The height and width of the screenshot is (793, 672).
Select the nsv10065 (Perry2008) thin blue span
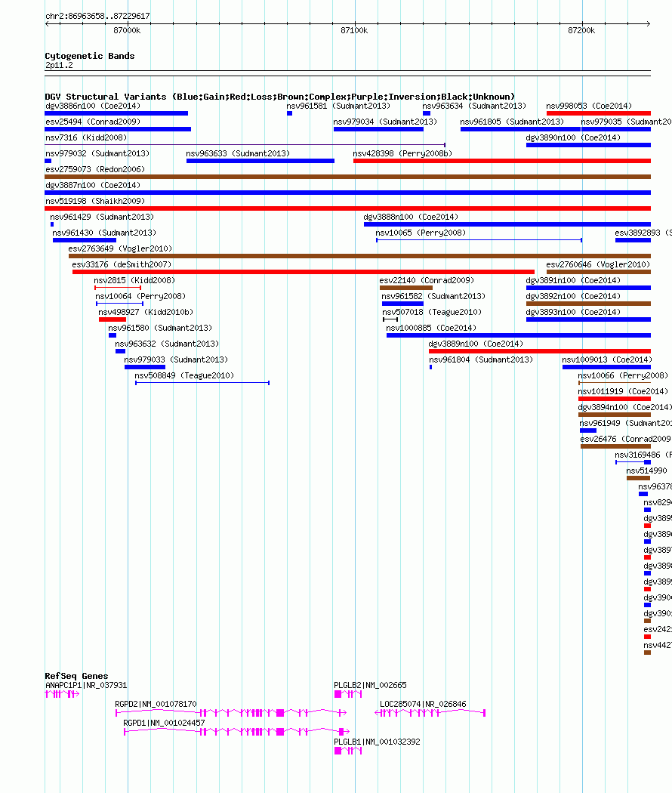(479, 239)
